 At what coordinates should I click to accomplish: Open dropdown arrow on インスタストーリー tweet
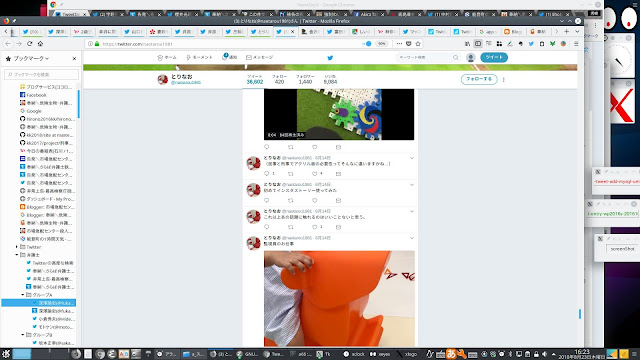click(412, 185)
